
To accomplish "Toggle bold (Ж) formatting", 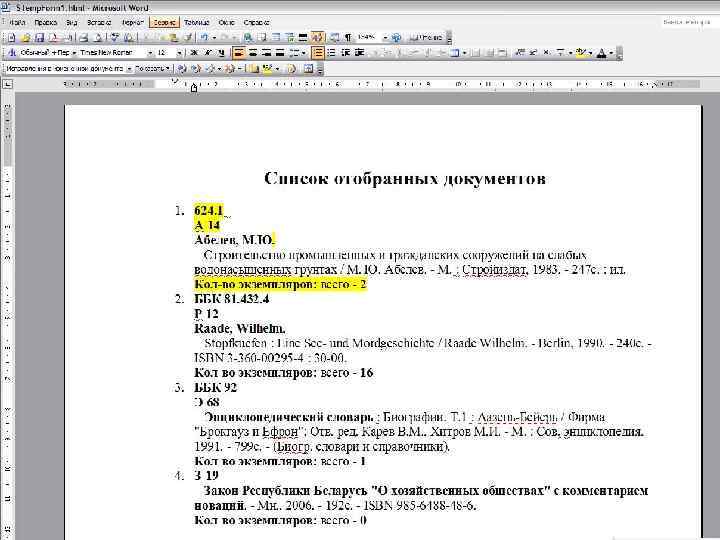I will point(194,53).
